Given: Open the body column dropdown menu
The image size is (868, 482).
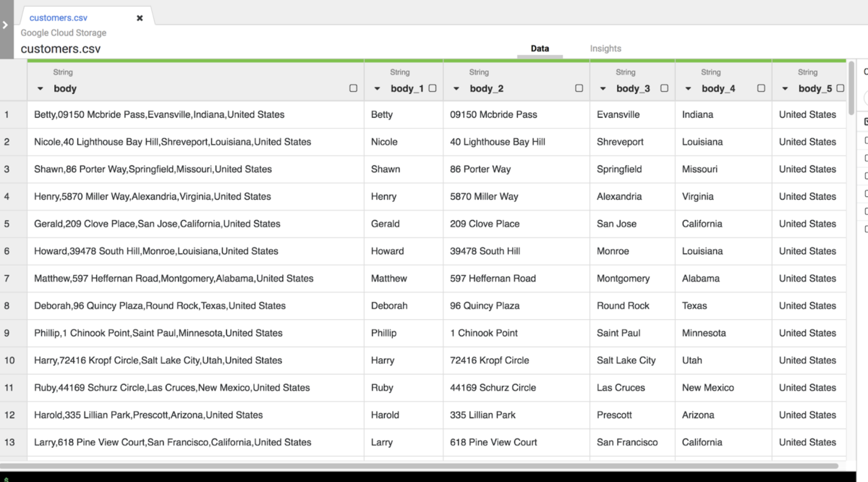Looking at the screenshot, I should pyautogui.click(x=41, y=89).
